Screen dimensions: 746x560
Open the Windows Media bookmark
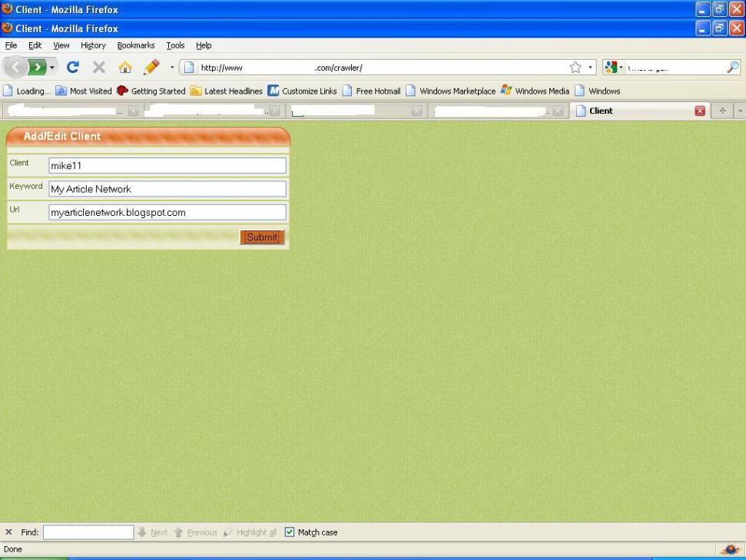click(535, 91)
